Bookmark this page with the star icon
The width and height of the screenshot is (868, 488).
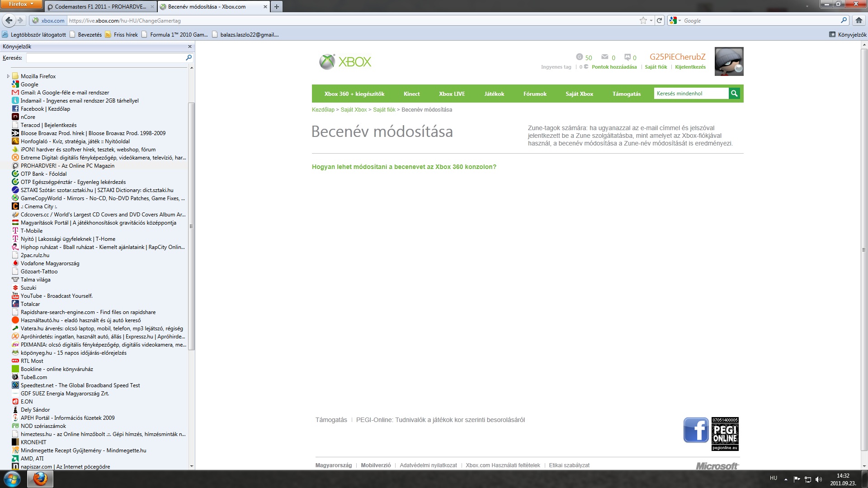pyautogui.click(x=643, y=20)
